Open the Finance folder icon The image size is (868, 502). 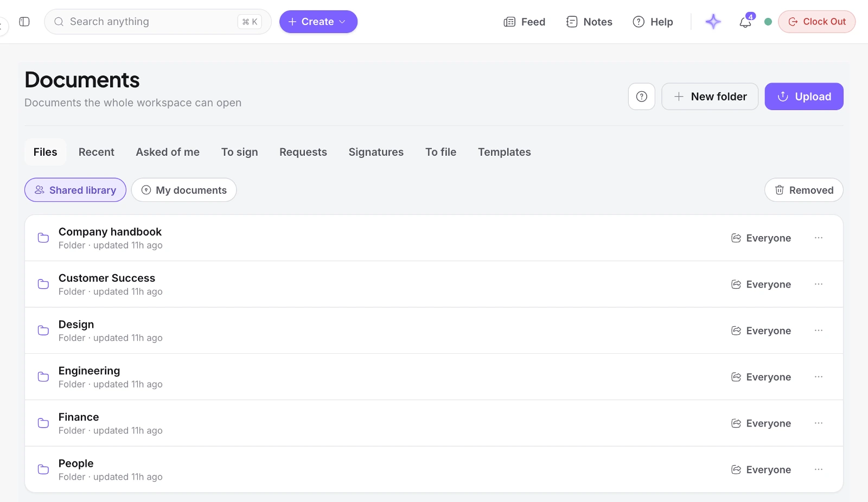43,423
